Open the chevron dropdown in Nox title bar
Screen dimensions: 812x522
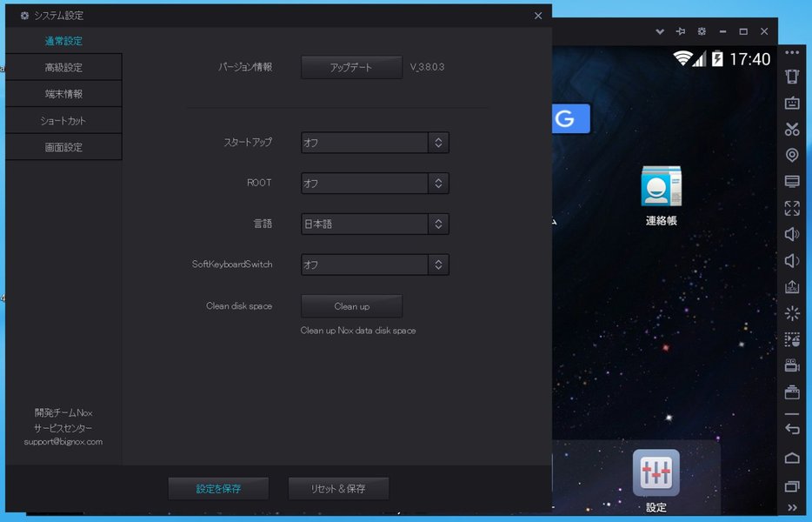(660, 31)
